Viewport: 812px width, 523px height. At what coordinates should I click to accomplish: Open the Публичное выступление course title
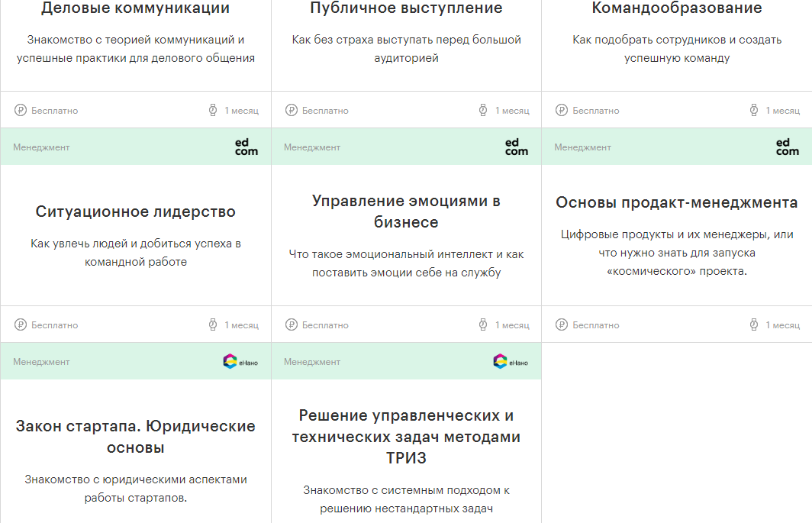pyautogui.click(x=406, y=8)
